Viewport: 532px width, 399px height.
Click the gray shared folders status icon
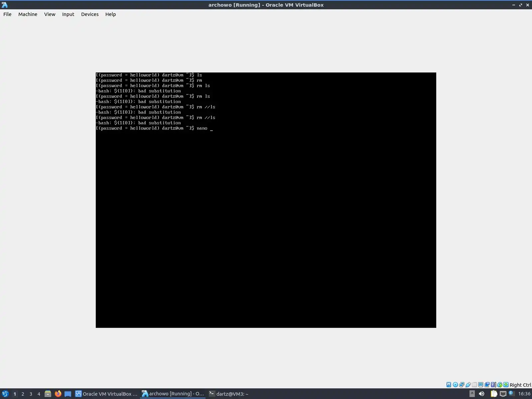474,385
